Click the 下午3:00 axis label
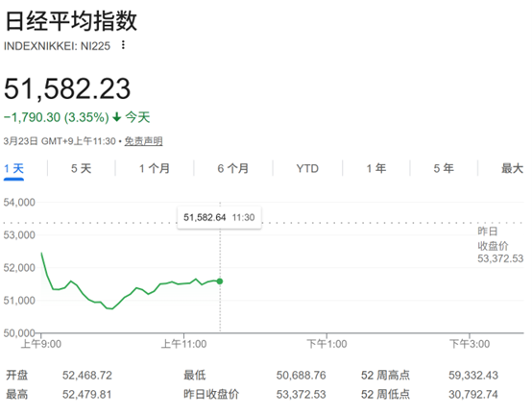This screenshot has width=532, height=415. [x=470, y=344]
